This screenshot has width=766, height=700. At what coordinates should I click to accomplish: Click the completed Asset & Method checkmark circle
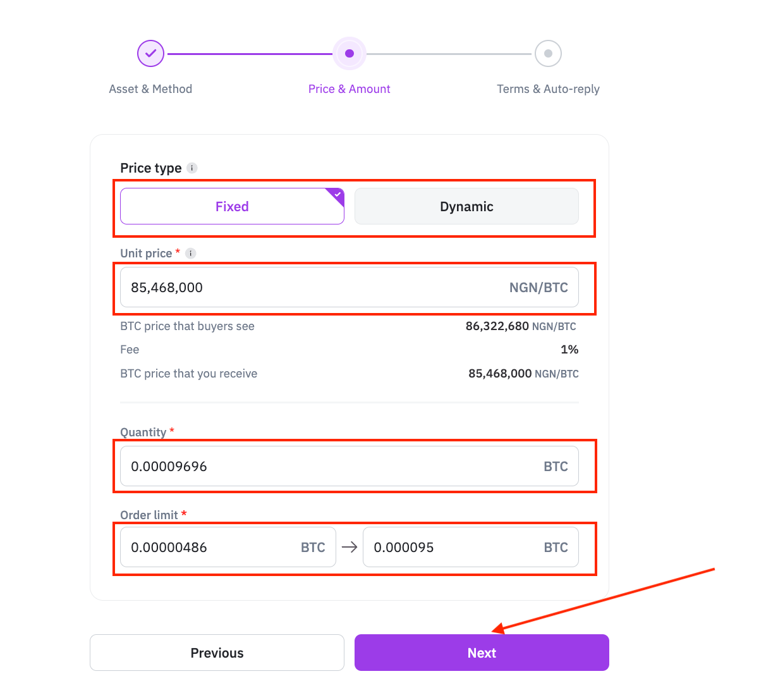point(150,54)
